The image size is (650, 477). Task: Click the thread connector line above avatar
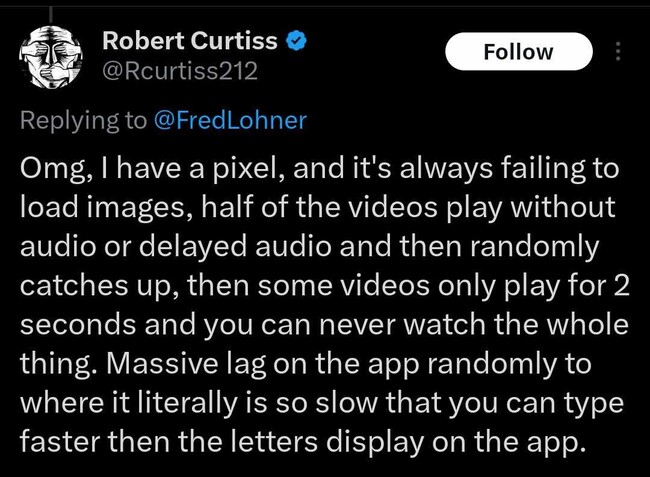pyautogui.click(x=51, y=15)
